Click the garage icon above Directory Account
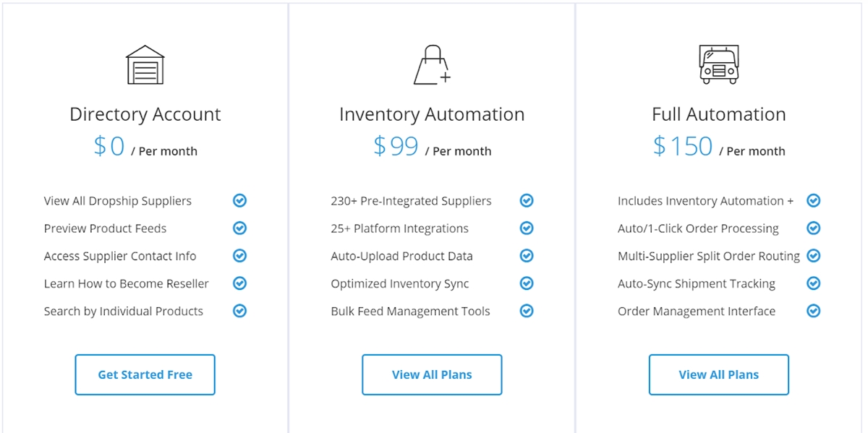 click(145, 65)
